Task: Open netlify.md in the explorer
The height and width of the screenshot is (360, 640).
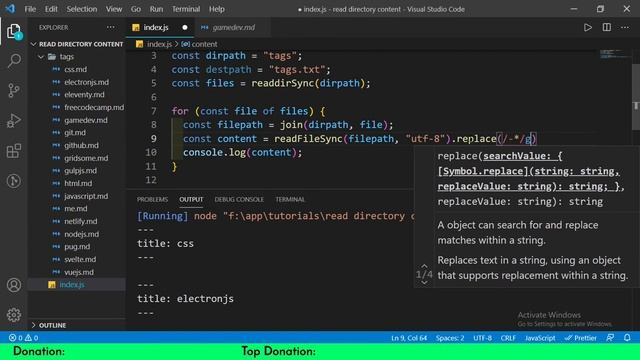Action: coord(81,221)
